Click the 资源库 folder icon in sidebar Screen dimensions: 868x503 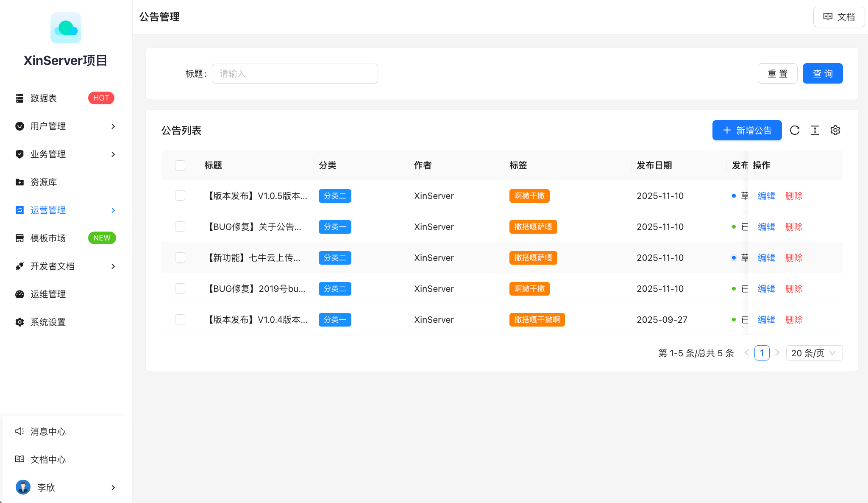tap(19, 182)
